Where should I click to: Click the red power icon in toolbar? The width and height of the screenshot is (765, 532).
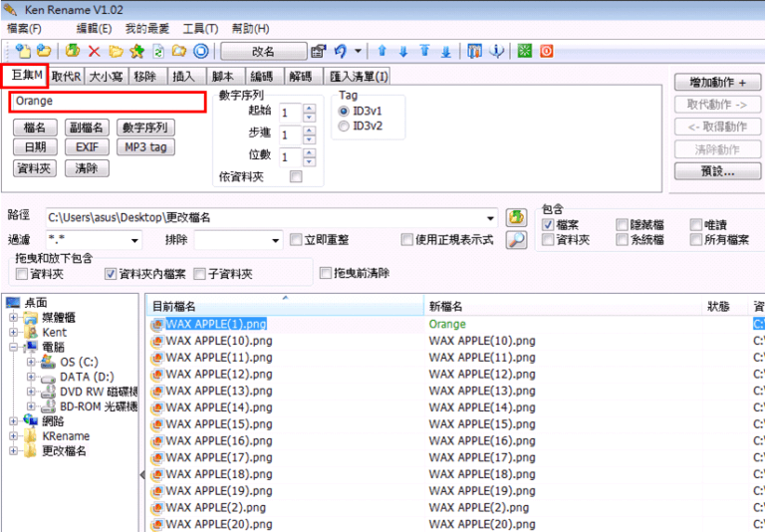click(546, 51)
